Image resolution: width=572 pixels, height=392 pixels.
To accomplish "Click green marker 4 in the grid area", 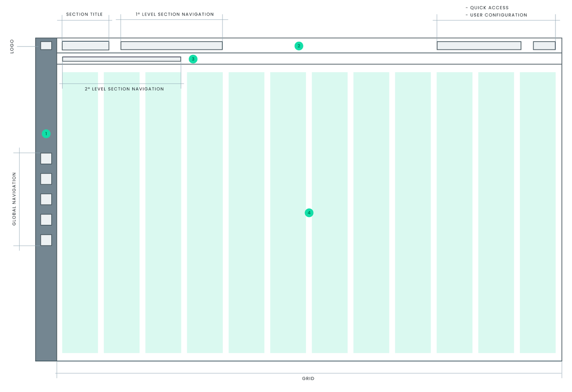I will (x=309, y=213).
